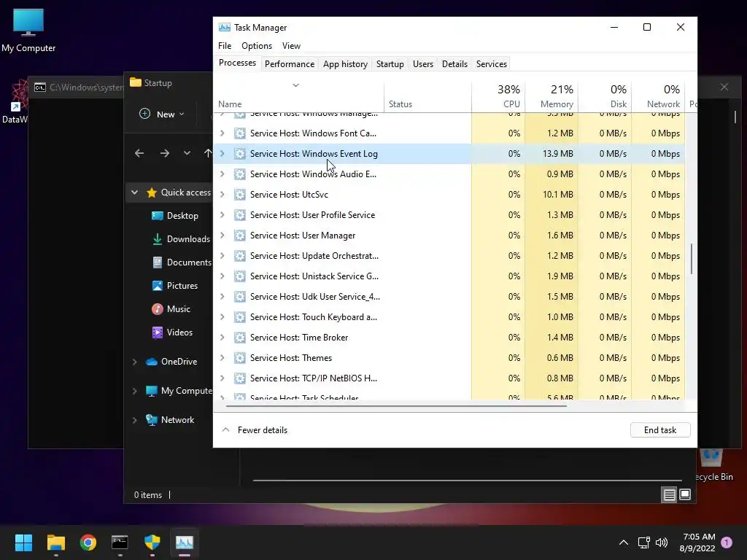Switch to the Users tab
The height and width of the screenshot is (560, 747).
(x=422, y=64)
